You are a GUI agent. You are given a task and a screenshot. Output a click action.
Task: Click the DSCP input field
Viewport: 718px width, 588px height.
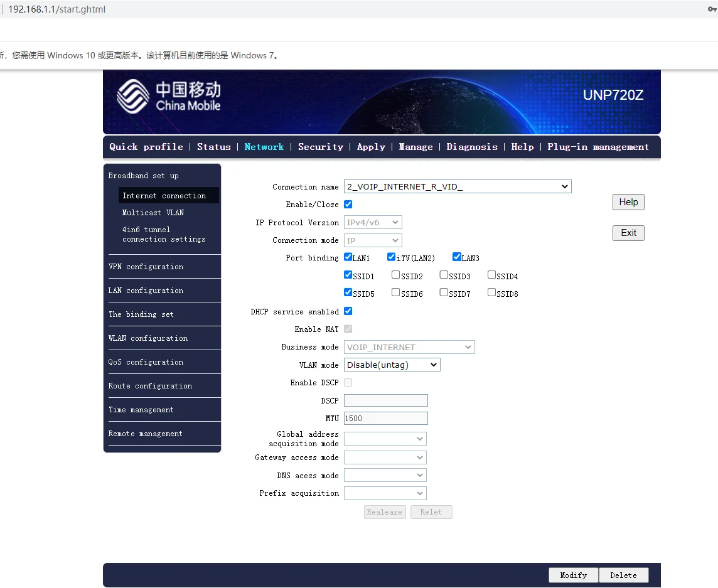(x=386, y=401)
